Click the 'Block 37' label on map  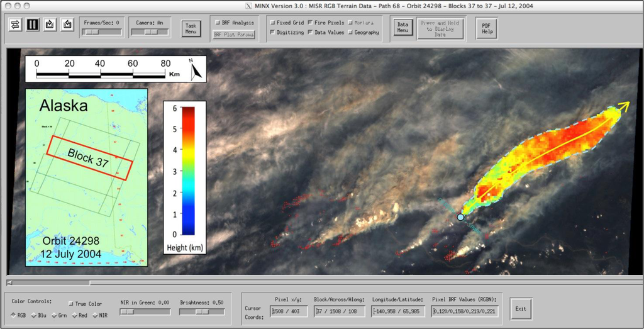(88, 158)
